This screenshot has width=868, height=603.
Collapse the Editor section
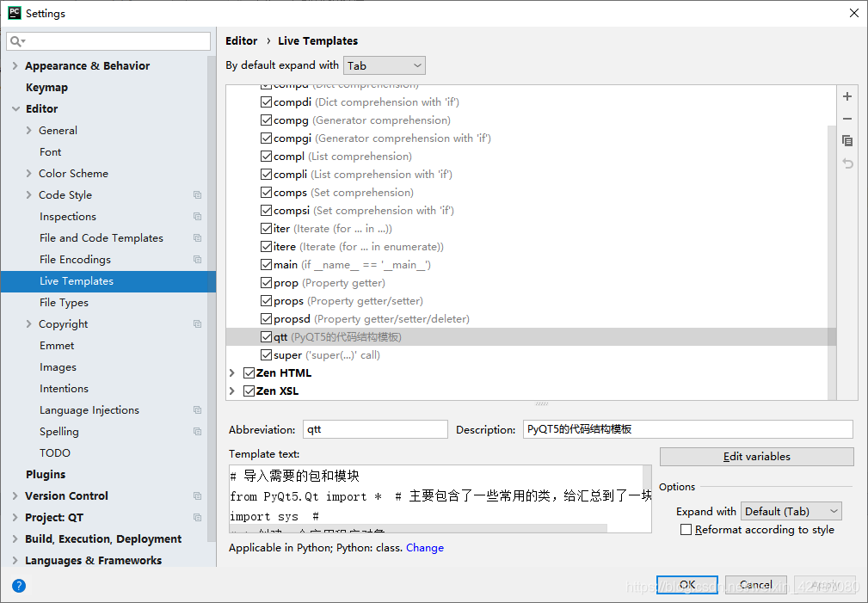[x=15, y=109]
